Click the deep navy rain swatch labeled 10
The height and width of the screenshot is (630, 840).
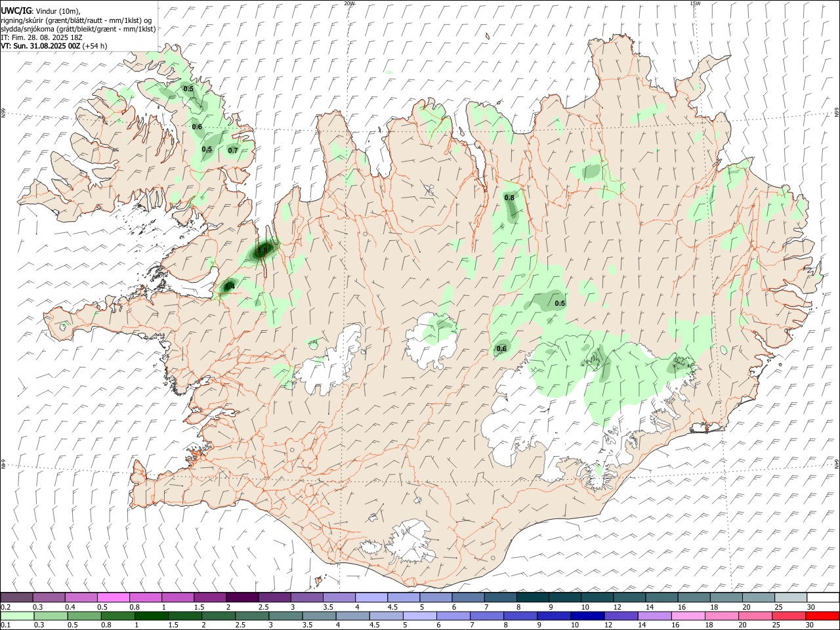click(587, 616)
